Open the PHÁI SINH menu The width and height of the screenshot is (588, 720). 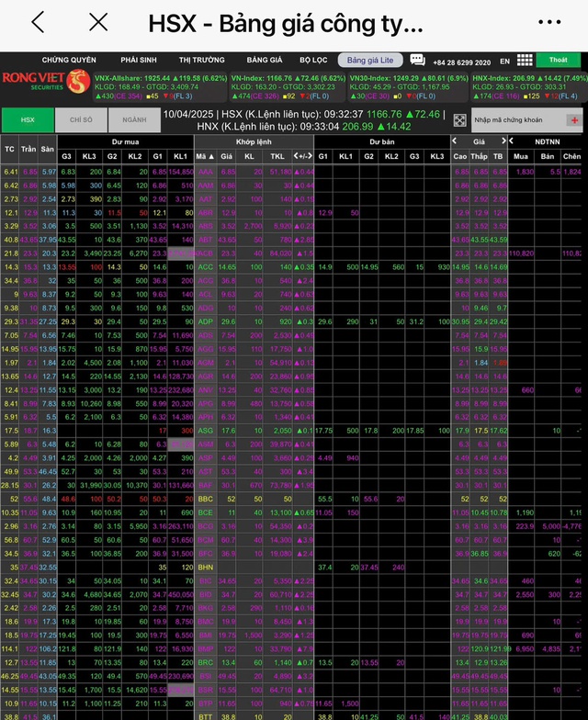tap(138, 61)
